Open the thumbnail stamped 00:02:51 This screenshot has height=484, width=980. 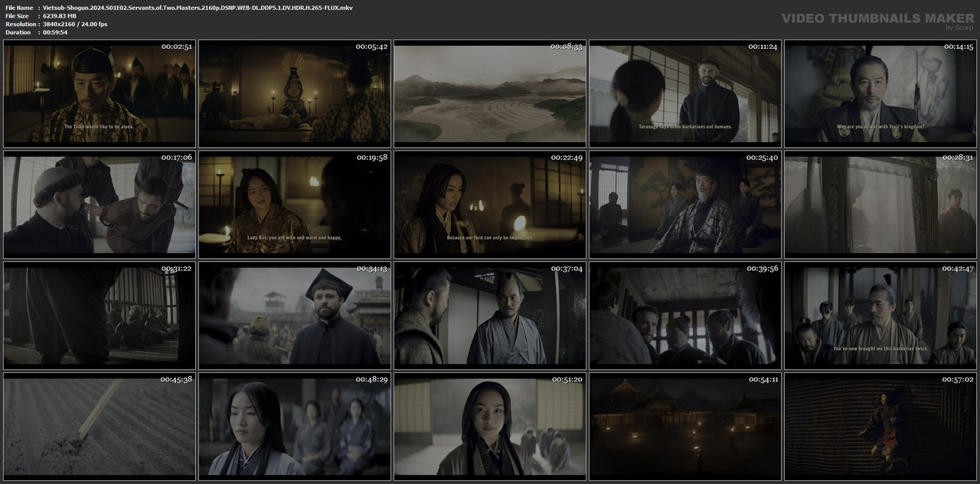point(99,93)
